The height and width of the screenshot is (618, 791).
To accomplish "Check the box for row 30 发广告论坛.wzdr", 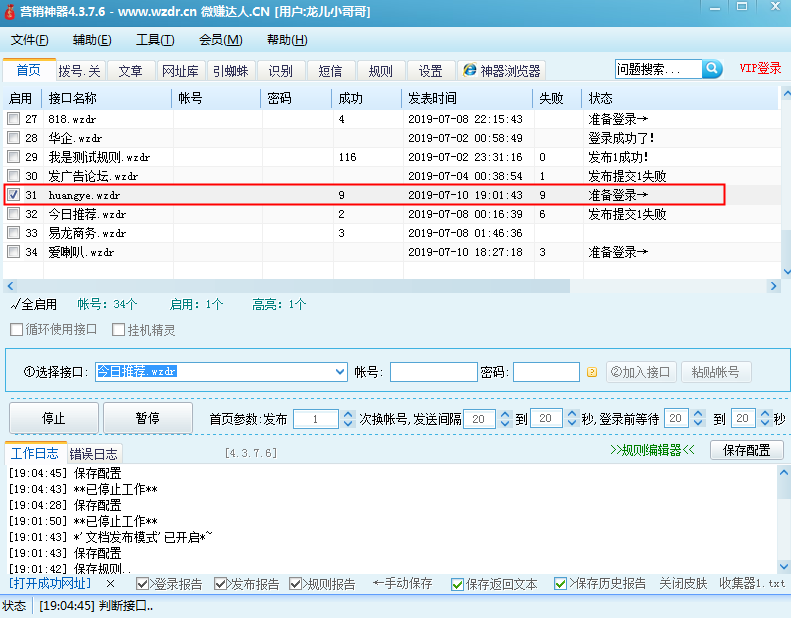I will [14, 176].
